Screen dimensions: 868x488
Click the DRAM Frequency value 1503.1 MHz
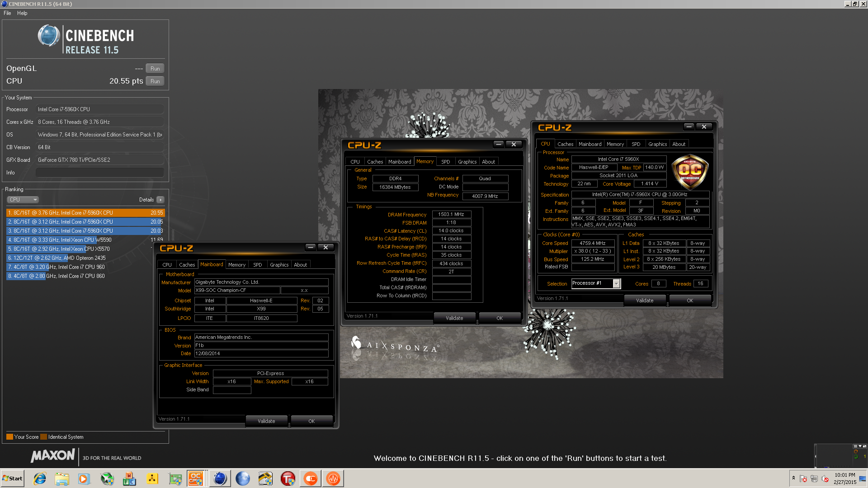coord(451,215)
